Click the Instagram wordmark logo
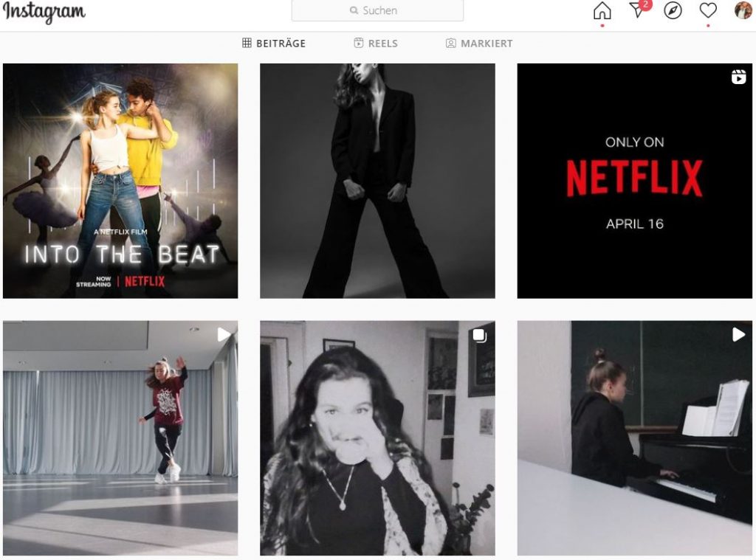The height and width of the screenshot is (560, 756). pos(46,12)
